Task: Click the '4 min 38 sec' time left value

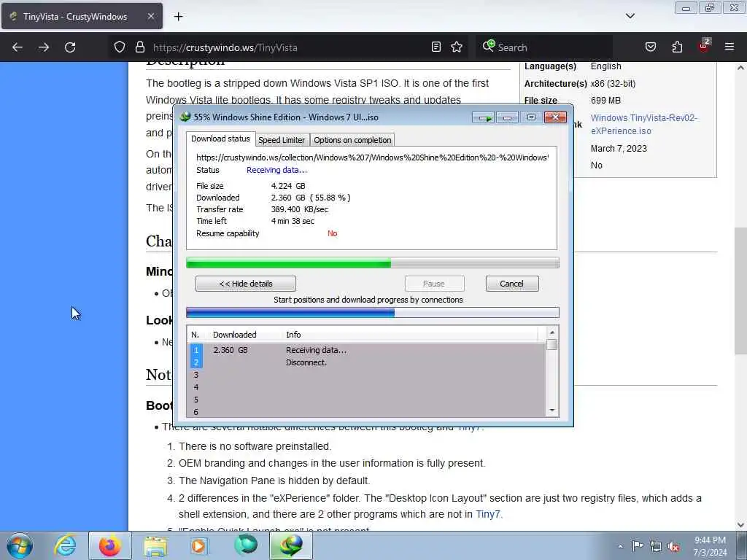Action: click(293, 221)
